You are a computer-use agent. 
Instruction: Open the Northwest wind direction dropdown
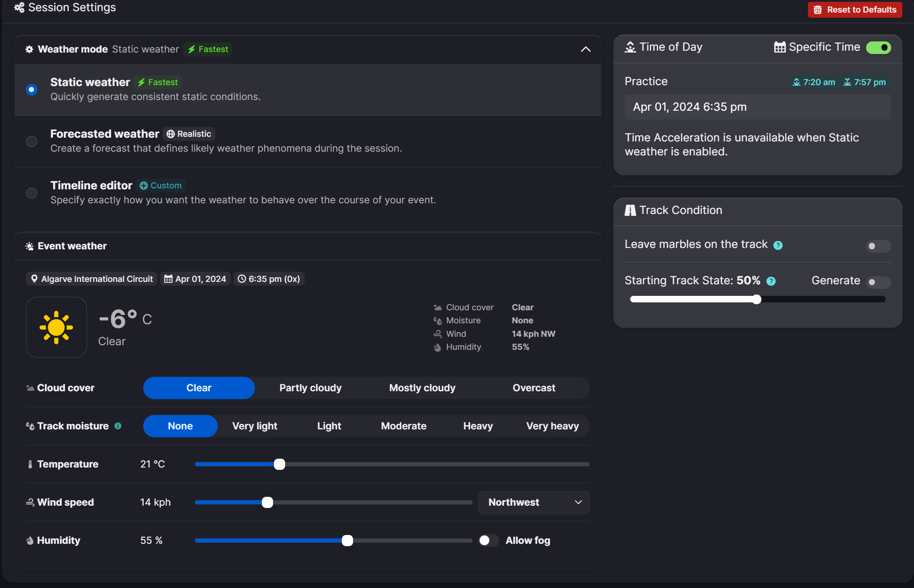[534, 502]
